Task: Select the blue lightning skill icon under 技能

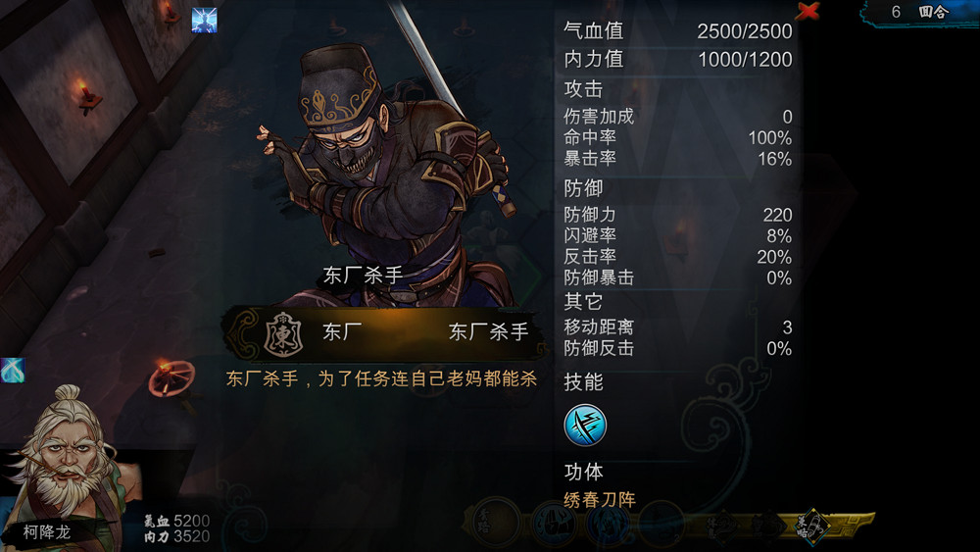Action: tap(585, 426)
